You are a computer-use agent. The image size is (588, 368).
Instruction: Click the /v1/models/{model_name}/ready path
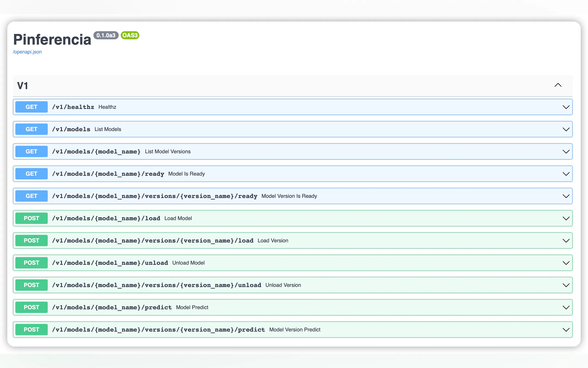[x=108, y=174]
